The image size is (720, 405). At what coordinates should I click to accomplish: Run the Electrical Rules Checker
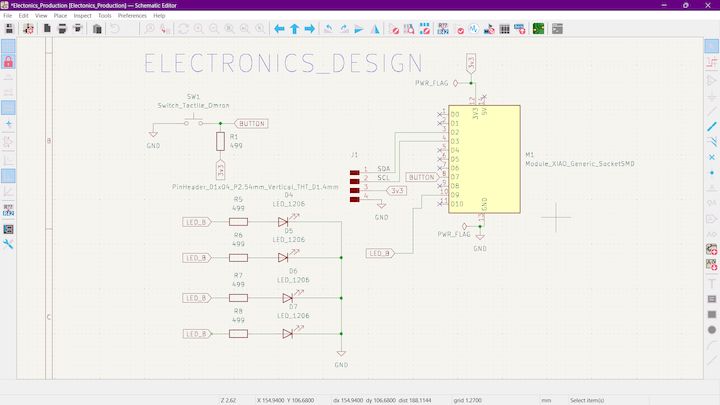click(x=460, y=29)
